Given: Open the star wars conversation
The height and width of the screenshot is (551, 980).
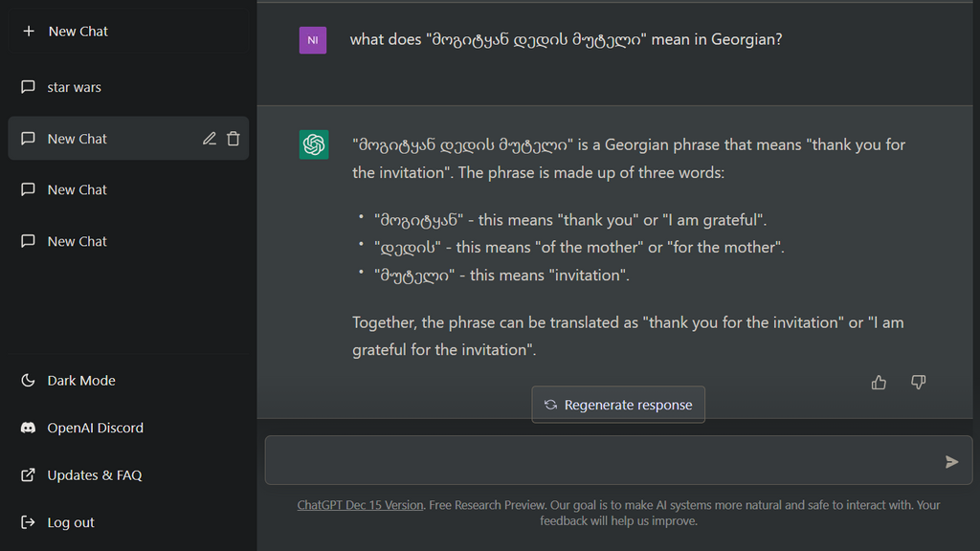Looking at the screenshot, I should point(75,87).
